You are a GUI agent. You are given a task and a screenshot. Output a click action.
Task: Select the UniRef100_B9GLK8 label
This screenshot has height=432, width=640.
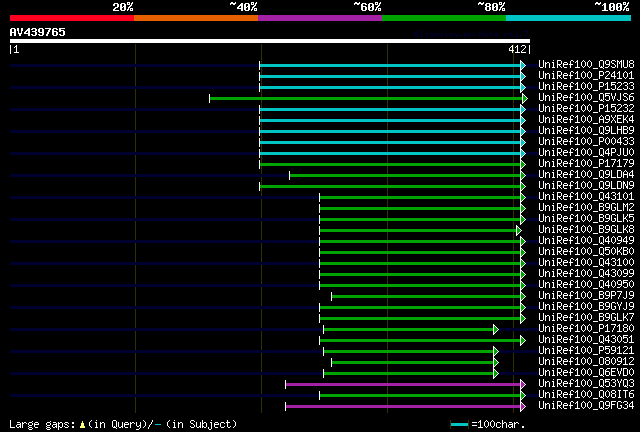click(x=586, y=230)
